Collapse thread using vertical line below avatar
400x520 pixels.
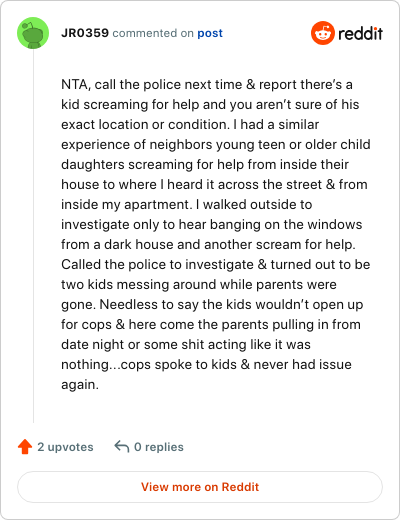coord(33,236)
